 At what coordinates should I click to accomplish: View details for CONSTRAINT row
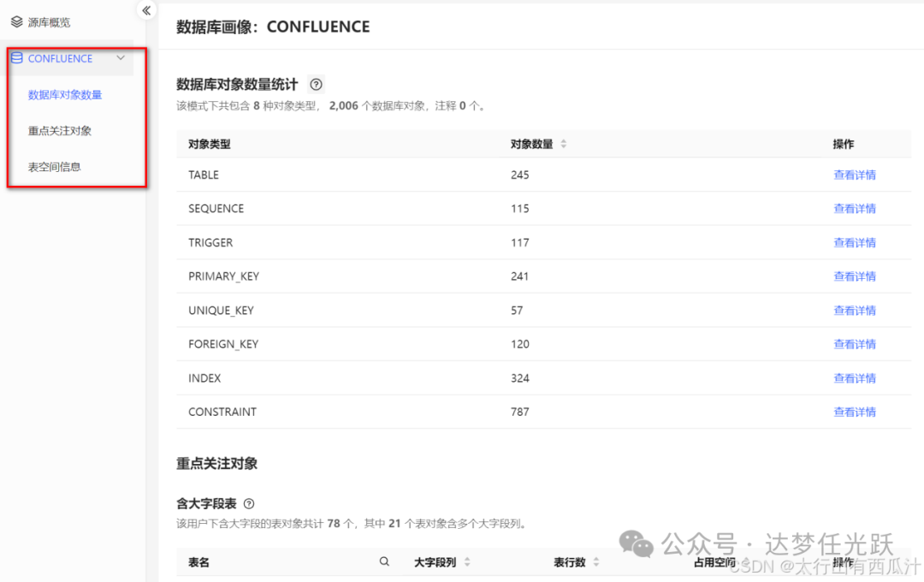[x=855, y=412]
